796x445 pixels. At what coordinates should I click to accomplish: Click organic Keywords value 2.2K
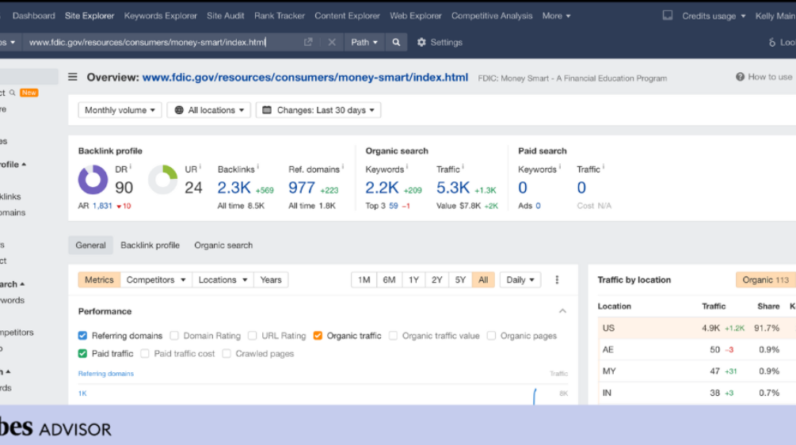pyautogui.click(x=382, y=188)
